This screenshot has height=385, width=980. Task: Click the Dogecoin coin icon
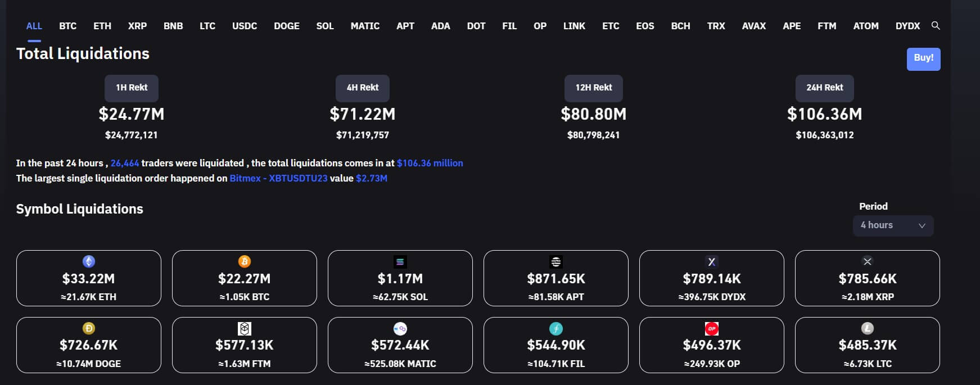(89, 328)
